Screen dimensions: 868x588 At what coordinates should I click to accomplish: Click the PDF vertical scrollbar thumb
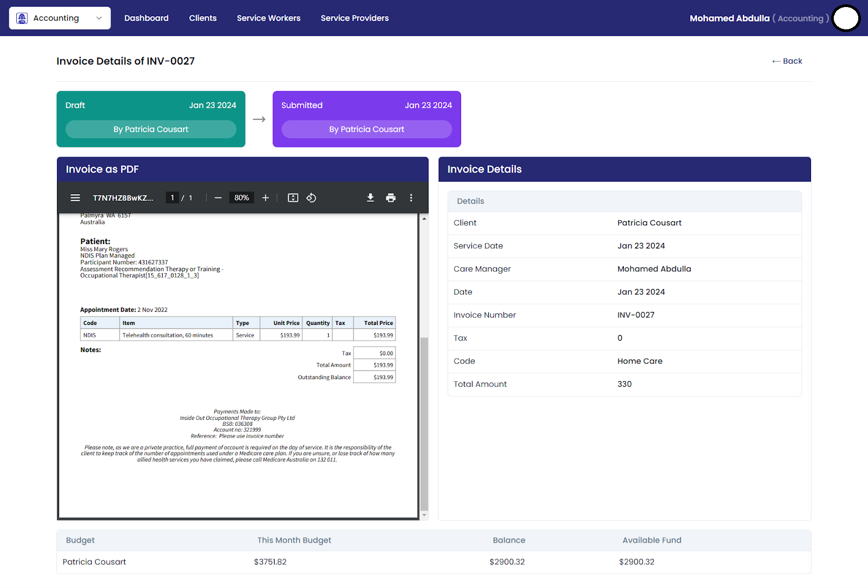click(x=424, y=423)
